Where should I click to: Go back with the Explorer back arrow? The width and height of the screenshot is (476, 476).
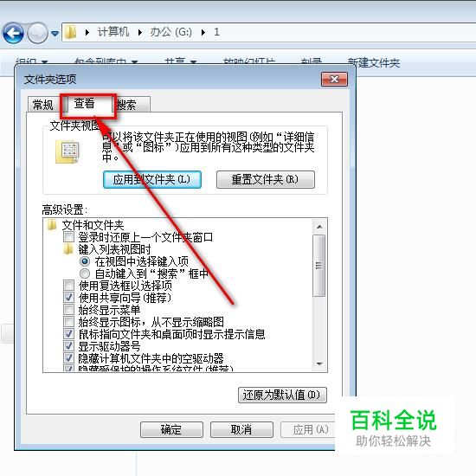(13, 33)
